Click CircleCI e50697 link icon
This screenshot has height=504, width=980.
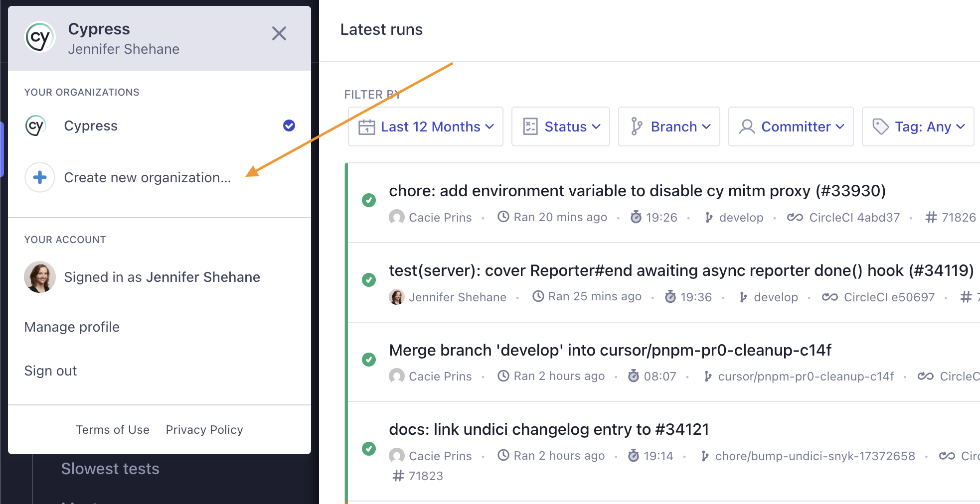tap(830, 297)
